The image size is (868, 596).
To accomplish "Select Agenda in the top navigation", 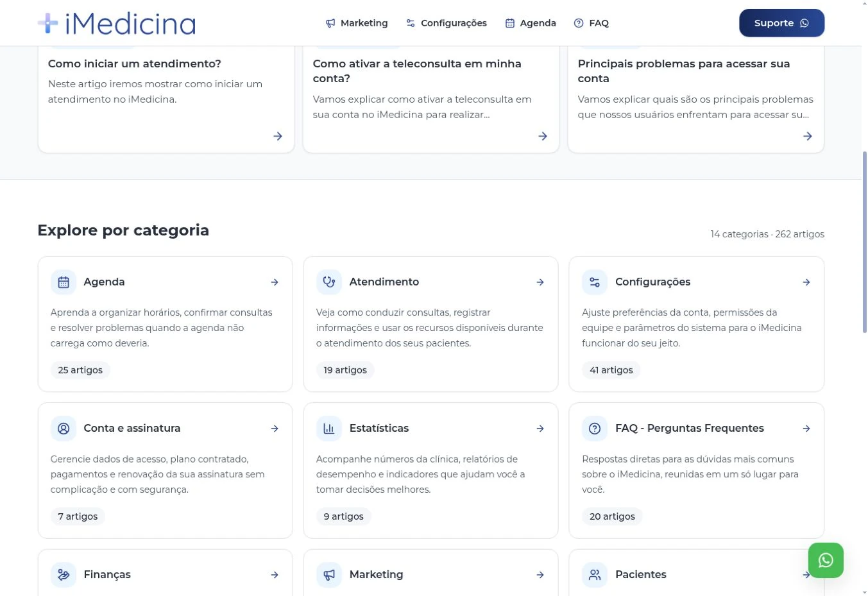I will coord(531,23).
